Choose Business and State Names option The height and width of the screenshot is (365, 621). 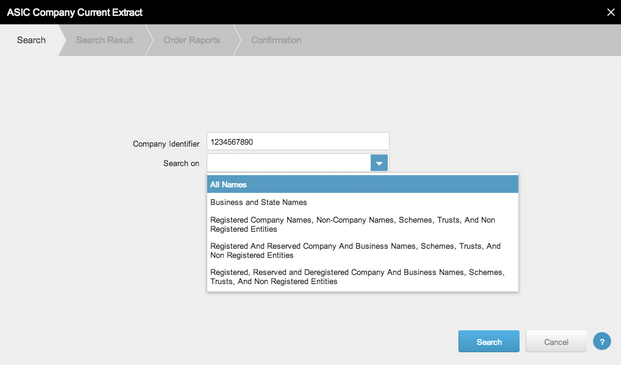point(362,202)
